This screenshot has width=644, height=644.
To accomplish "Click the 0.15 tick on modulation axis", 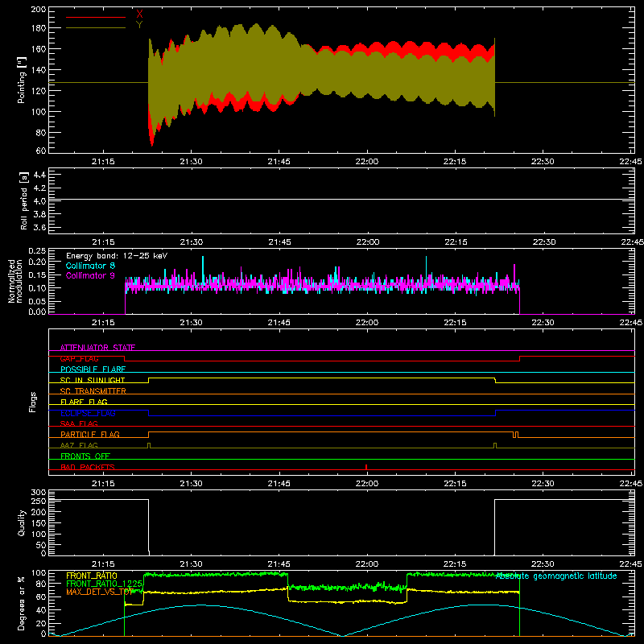I will coord(38,275).
